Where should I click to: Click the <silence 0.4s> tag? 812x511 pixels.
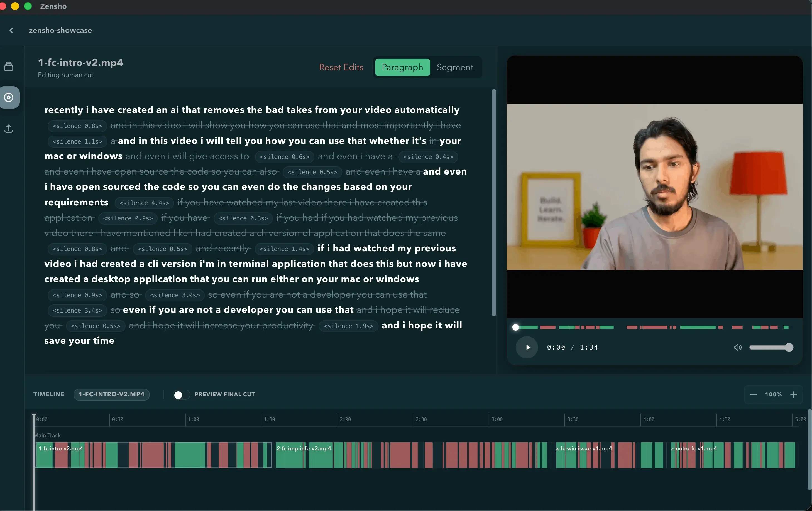point(428,157)
